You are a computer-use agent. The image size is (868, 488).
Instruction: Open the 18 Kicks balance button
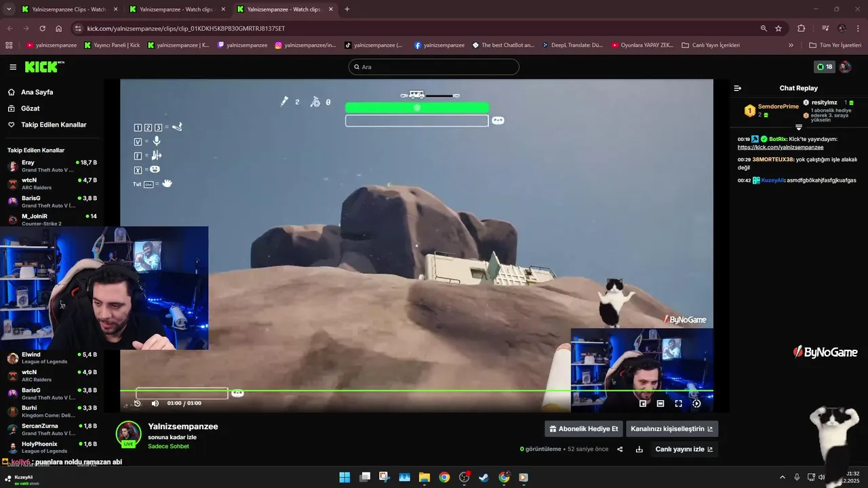(825, 67)
